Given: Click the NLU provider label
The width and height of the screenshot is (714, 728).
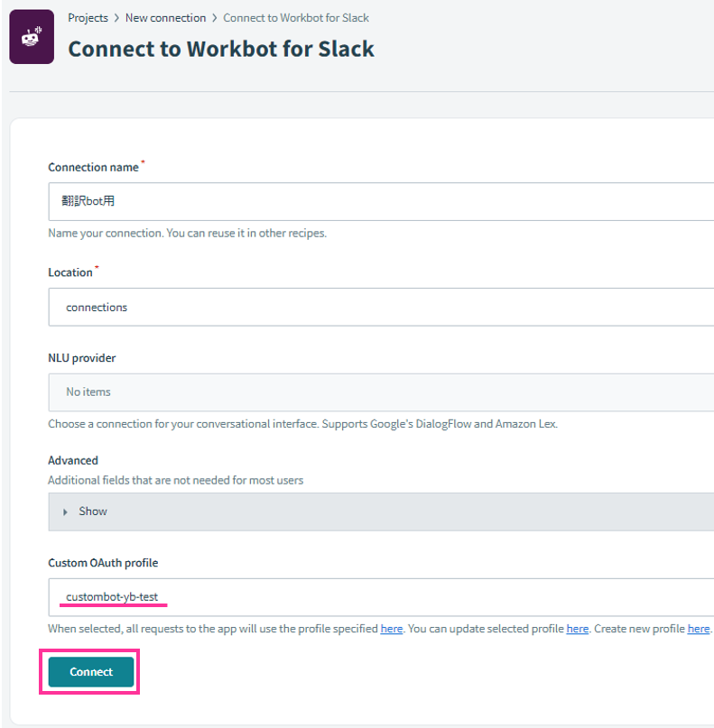Looking at the screenshot, I should point(82,358).
